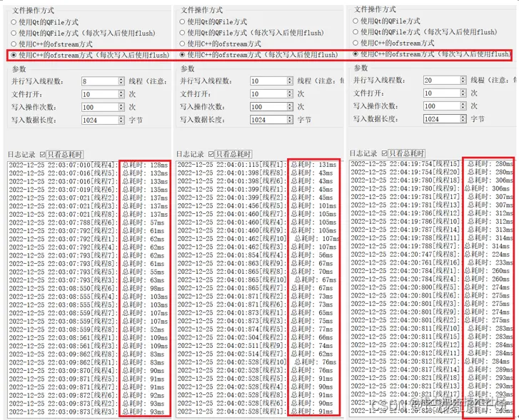Screen dimensions: 519x420
Task: Click stepper arrows of thread count 8 spinbox
Action: 121,81
